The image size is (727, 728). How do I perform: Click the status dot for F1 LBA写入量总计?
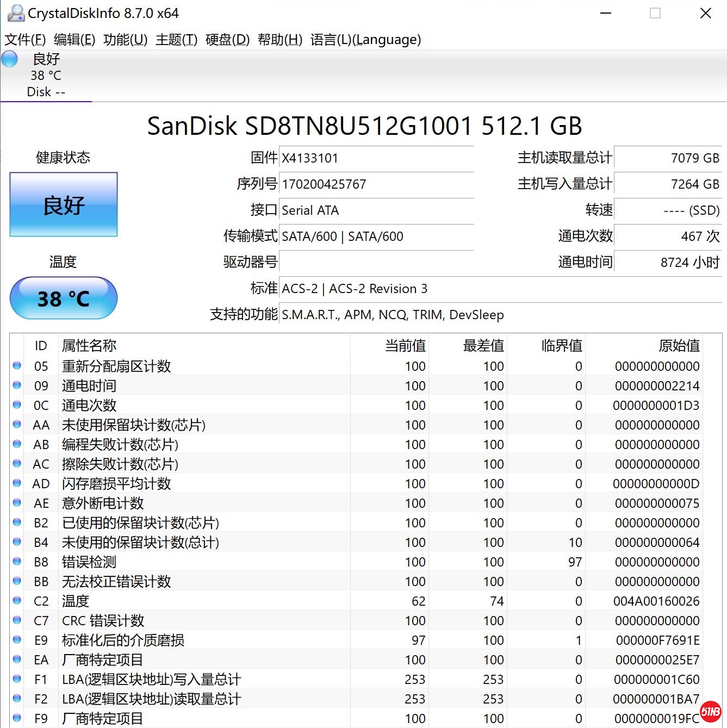pos(17,679)
